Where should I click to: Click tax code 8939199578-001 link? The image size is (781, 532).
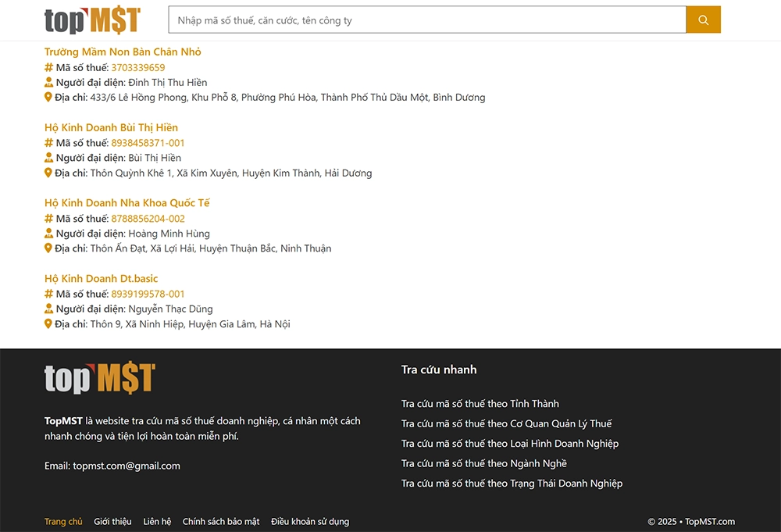tap(148, 295)
